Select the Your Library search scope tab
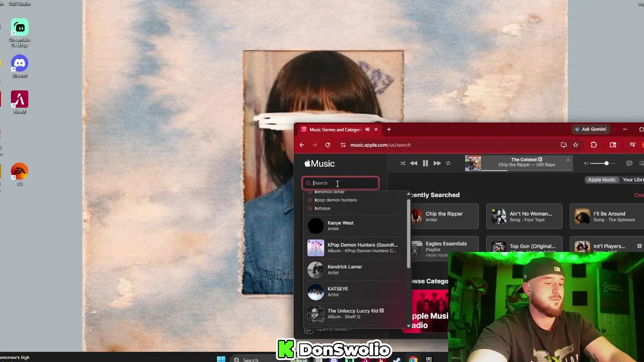This screenshot has height=362, width=644. click(633, 179)
